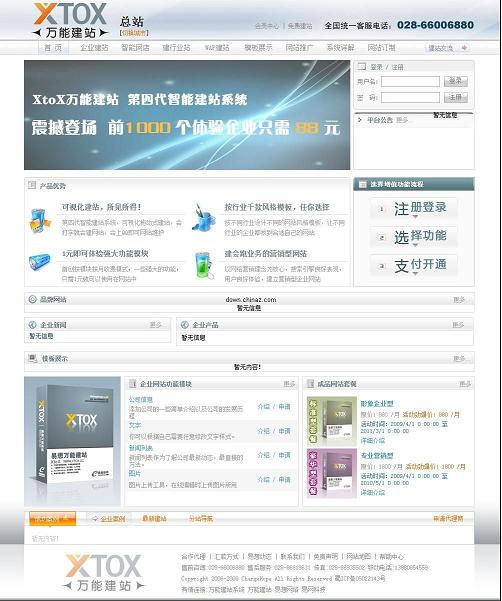Image resolution: width=502 pixels, height=601 pixels.
Task: Open the 企业建站 navigation item
Action: 94,48
